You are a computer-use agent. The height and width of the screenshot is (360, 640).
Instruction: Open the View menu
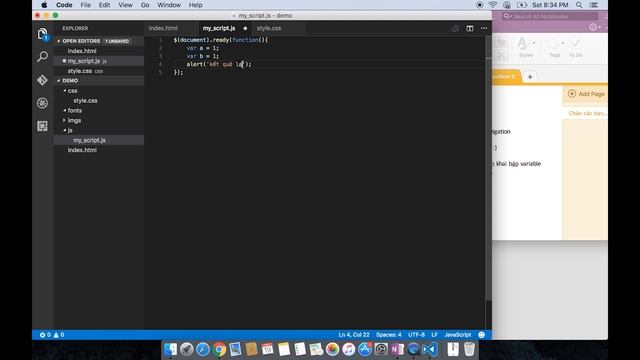pos(125,5)
